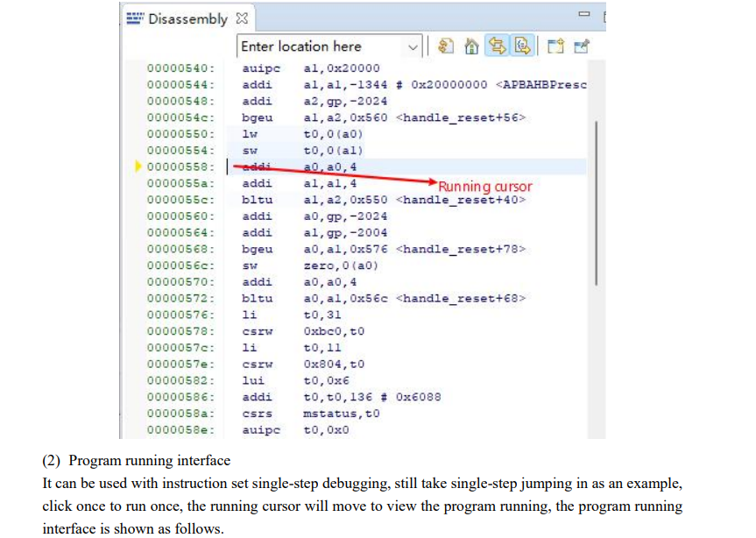The width and height of the screenshot is (756, 538).
Task: Click the '<handle_reset+40>' label
Action: (461, 200)
